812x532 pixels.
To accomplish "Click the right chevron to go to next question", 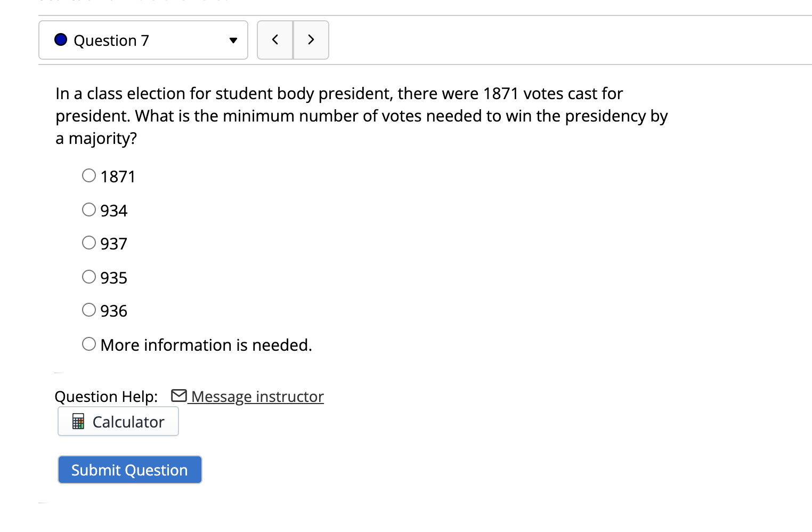I will pos(311,39).
